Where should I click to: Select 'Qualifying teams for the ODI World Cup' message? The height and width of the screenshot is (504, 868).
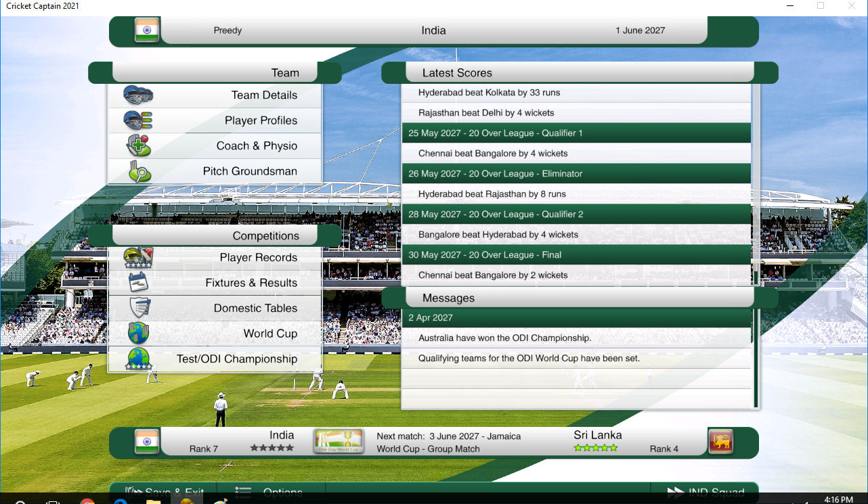[576, 359]
